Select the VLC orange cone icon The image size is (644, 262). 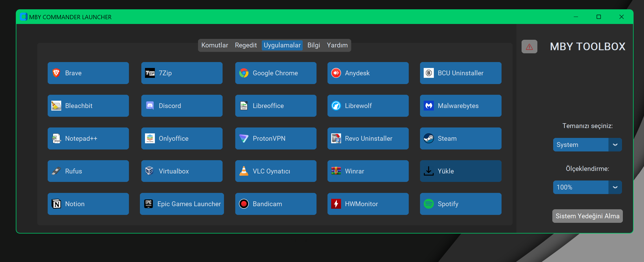pos(244,171)
